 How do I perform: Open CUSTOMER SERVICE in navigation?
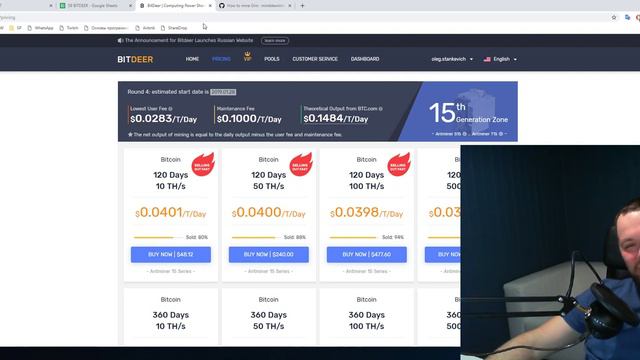coord(315,59)
